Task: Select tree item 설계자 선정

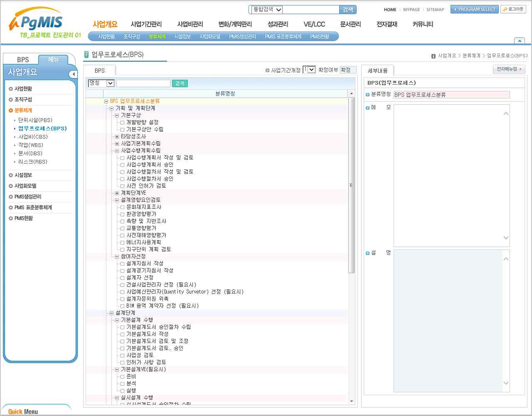Action: point(140,278)
